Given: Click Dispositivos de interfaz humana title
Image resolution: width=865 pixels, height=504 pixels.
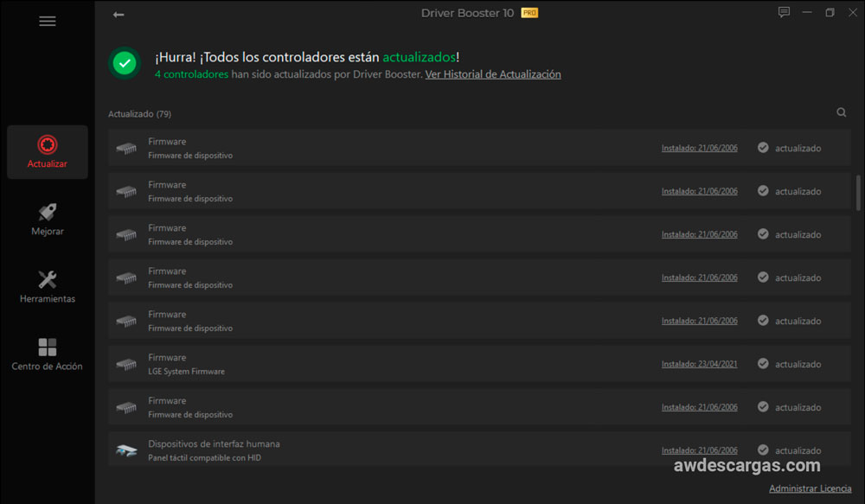Looking at the screenshot, I should coord(214,443).
